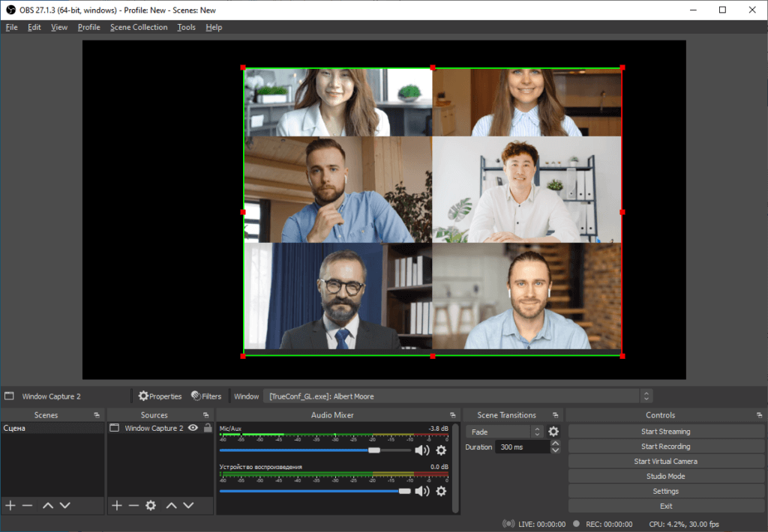Remove the selected source using minus icon

point(134,505)
